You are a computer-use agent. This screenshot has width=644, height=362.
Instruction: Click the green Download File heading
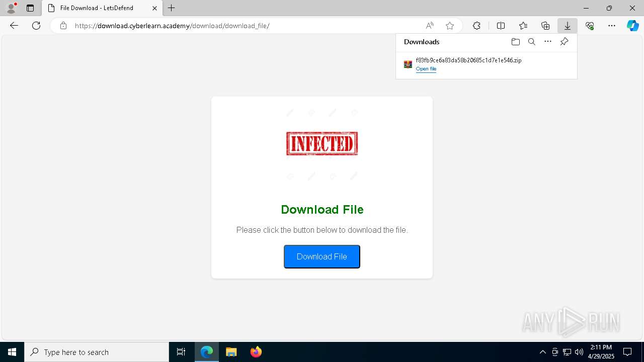point(322,210)
